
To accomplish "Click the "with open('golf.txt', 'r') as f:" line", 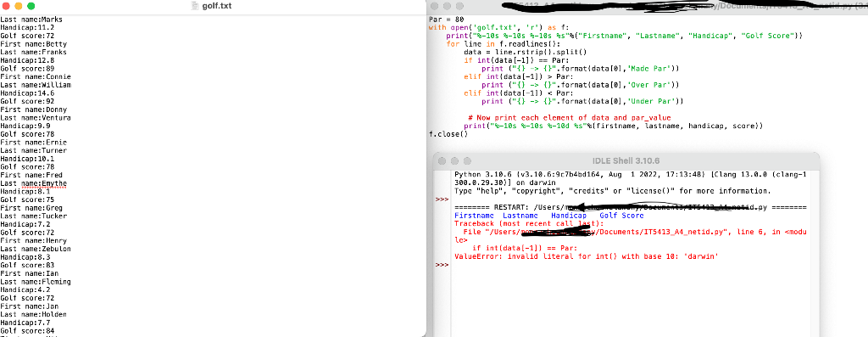I will (x=498, y=27).
